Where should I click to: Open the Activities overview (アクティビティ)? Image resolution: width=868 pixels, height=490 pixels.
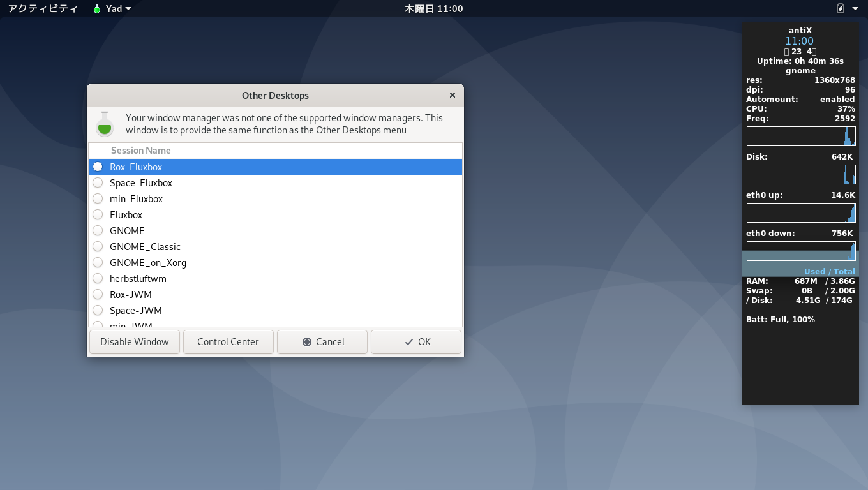43,9
